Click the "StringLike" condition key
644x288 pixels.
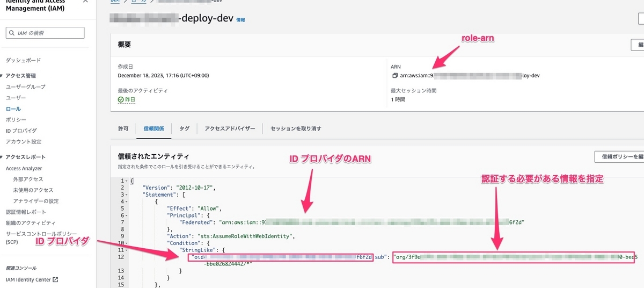pyautogui.click(x=199, y=250)
